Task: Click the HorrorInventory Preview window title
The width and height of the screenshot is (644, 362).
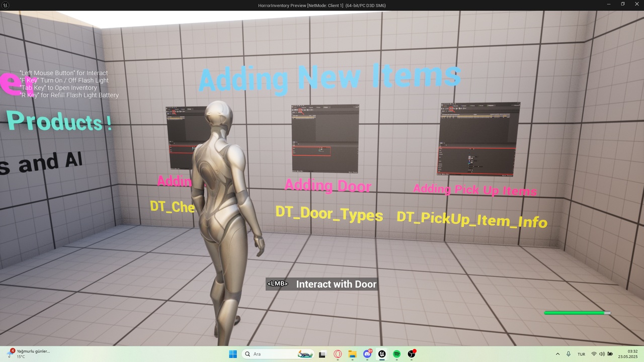Action: (322, 5)
